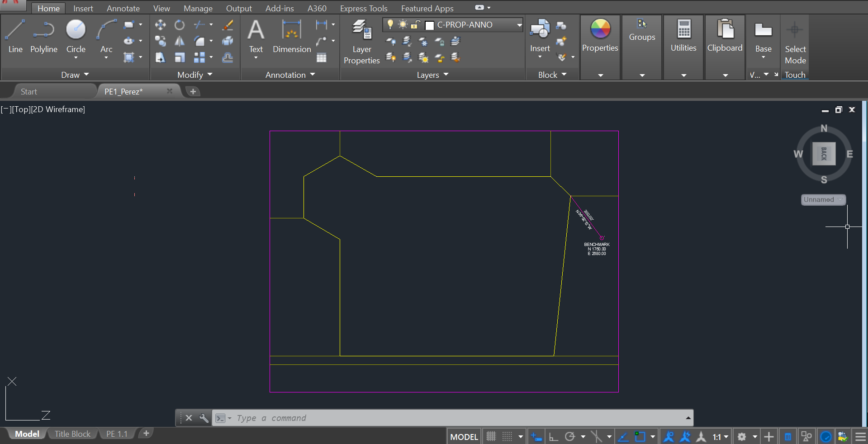The height and width of the screenshot is (444, 868).
Task: Click the Explode tool icon
Action: pyautogui.click(x=228, y=41)
